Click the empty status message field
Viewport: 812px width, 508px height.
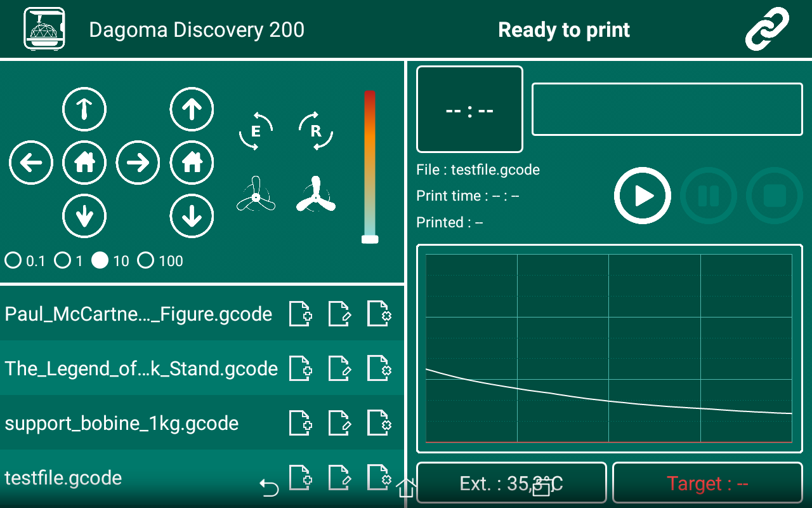pos(667,109)
